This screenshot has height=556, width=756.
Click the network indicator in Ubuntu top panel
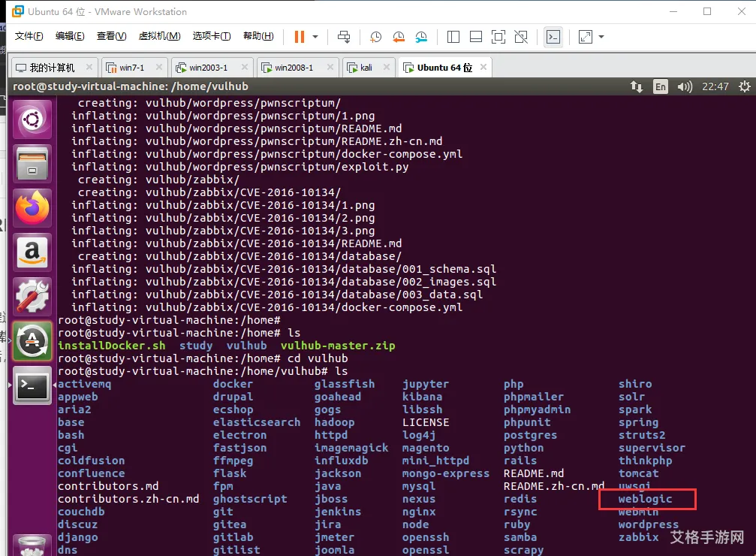click(637, 86)
